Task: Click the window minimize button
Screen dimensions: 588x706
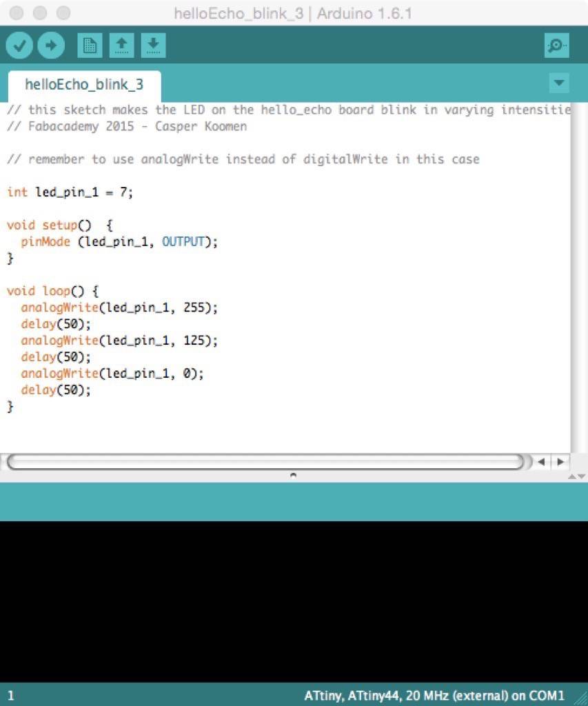Action: (40, 13)
